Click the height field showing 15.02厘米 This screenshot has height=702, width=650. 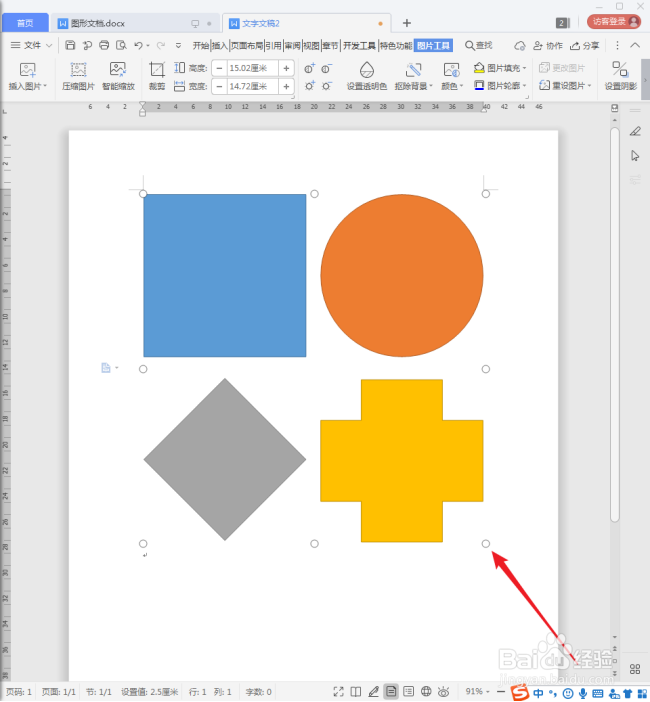tap(252, 68)
